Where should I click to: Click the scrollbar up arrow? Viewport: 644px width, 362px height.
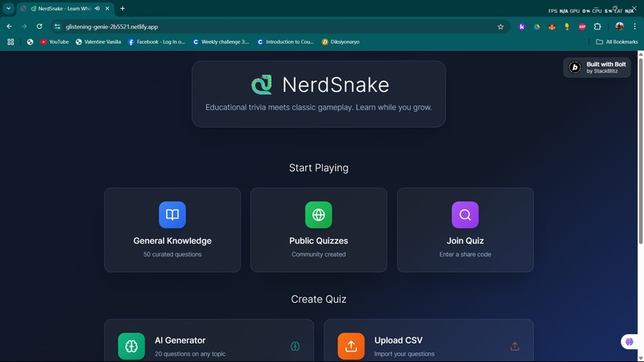pyautogui.click(x=641, y=54)
